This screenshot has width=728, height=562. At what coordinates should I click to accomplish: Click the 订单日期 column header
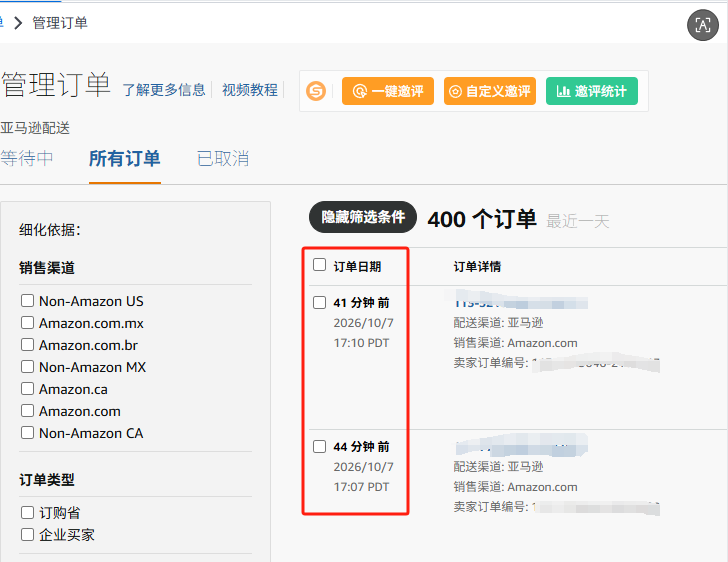click(357, 267)
